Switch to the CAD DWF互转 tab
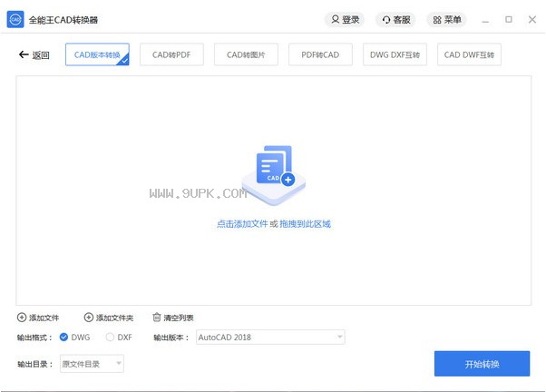The height and width of the screenshot is (392, 546). coord(470,54)
